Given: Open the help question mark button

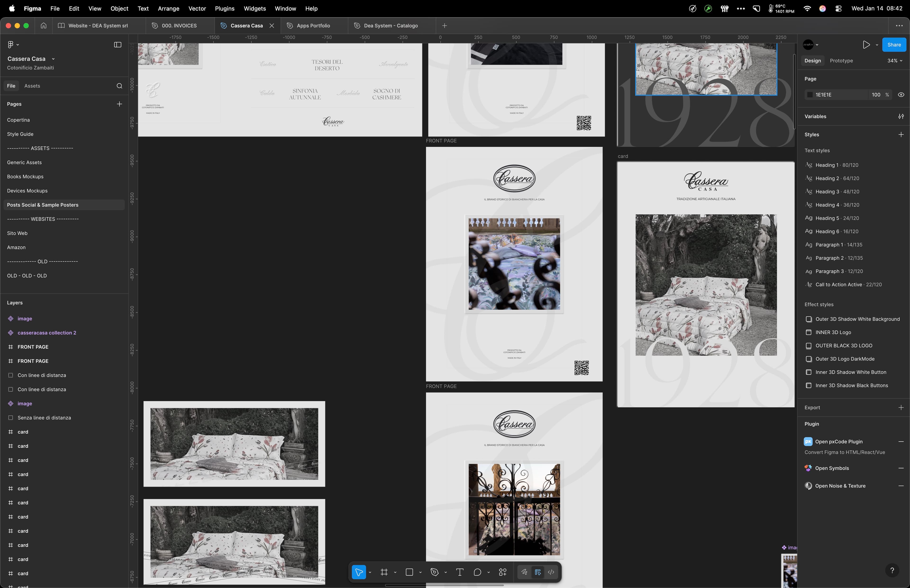Looking at the screenshot, I should [x=892, y=570].
